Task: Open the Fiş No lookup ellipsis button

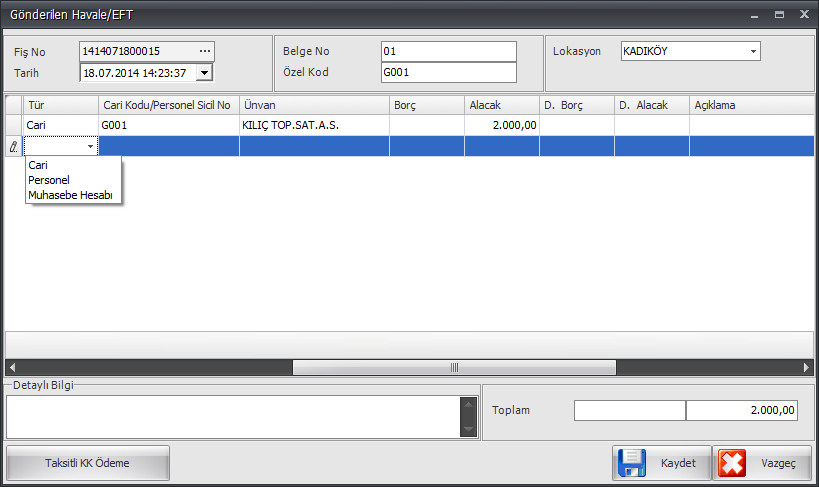Action: [205, 51]
